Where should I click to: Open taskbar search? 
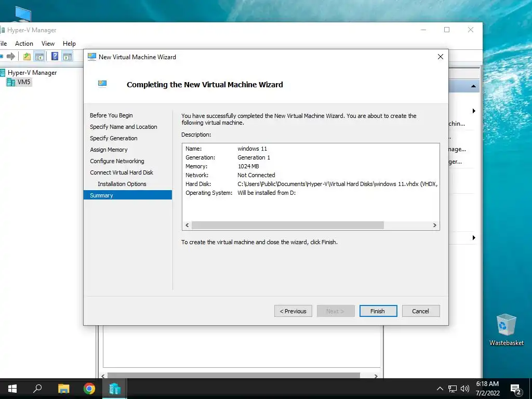(37, 389)
